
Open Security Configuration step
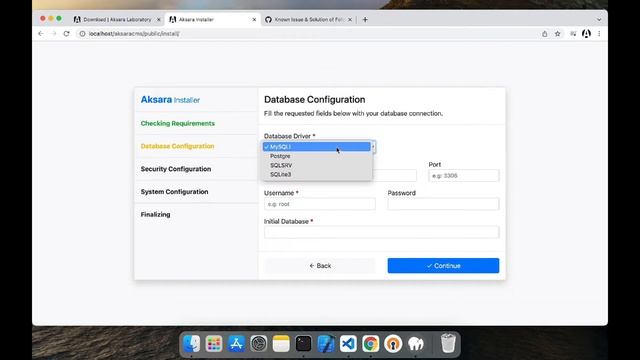(x=176, y=169)
